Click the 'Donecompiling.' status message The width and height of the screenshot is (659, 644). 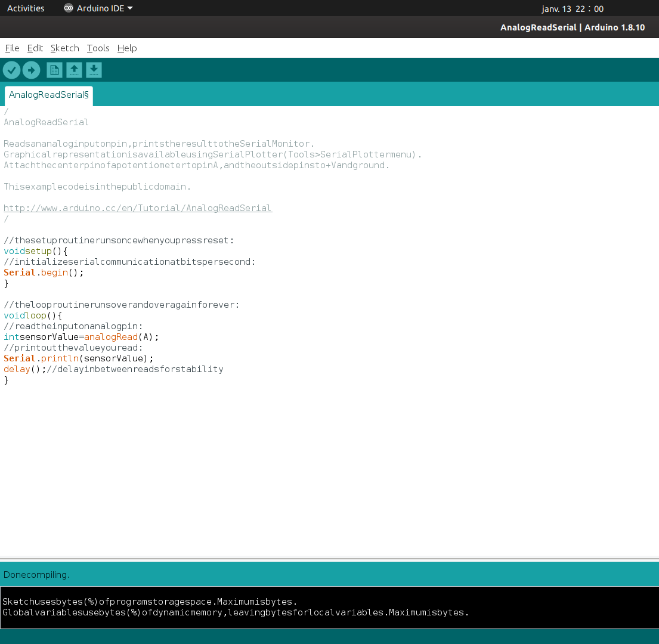[36, 575]
